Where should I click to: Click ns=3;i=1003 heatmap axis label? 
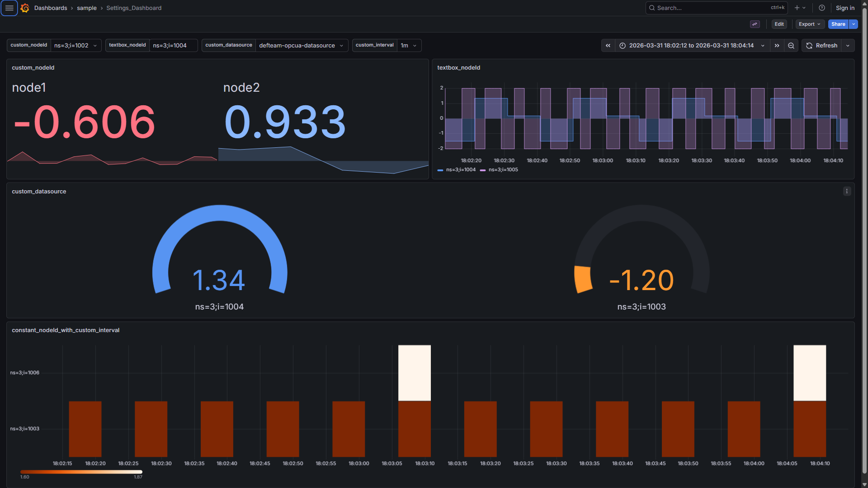[25, 429]
